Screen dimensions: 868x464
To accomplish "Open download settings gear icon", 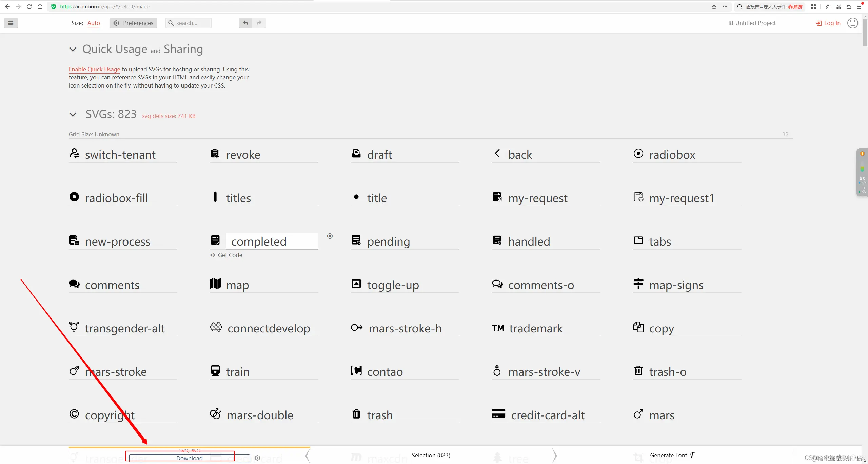I will [x=257, y=458].
